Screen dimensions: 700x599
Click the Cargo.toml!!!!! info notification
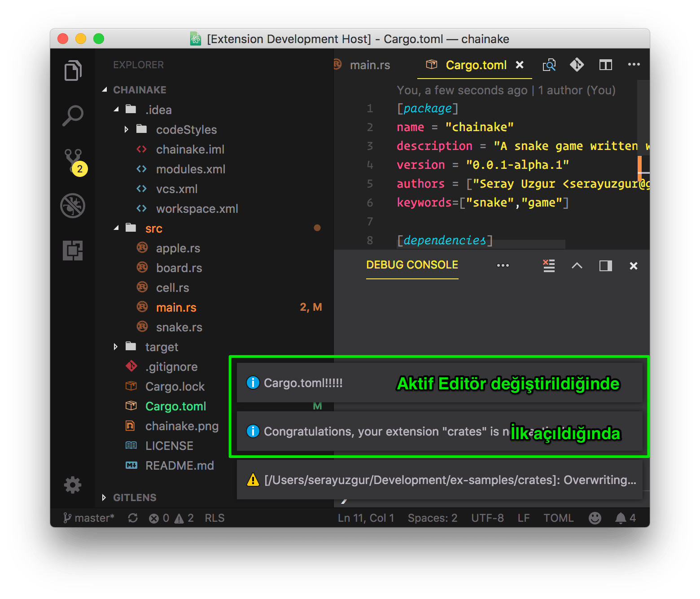coord(440,383)
